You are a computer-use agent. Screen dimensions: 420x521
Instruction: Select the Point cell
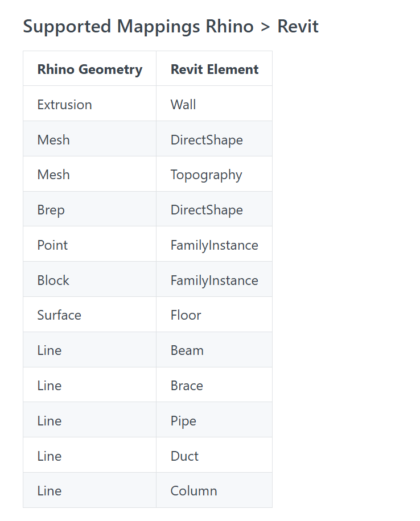(x=89, y=244)
